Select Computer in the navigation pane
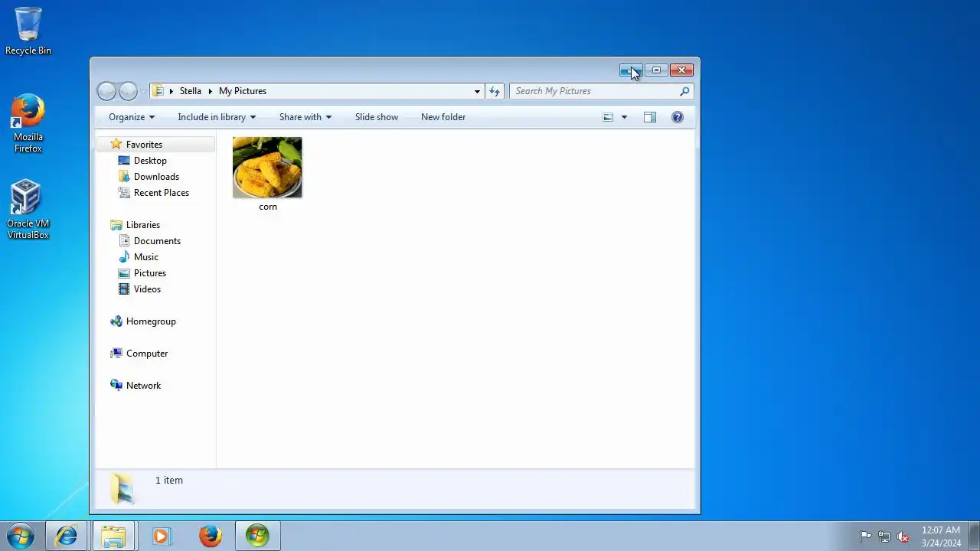Image resolution: width=980 pixels, height=551 pixels. [147, 354]
